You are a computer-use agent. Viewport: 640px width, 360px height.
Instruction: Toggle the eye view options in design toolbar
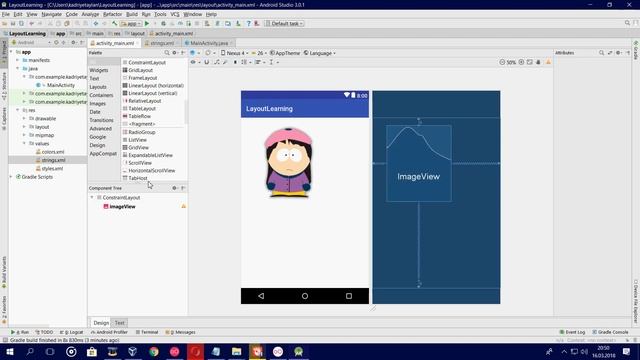click(x=193, y=62)
